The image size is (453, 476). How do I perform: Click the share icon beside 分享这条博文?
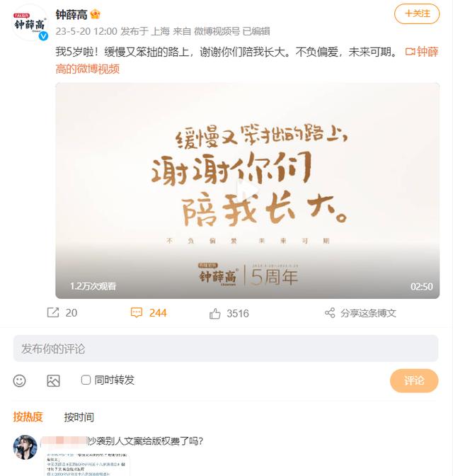point(330,313)
